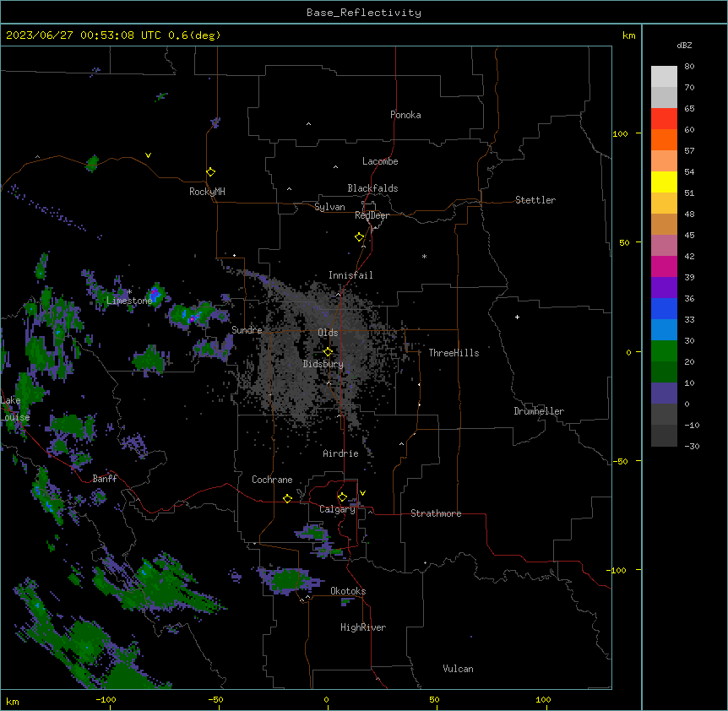Click the Okotoks label
This screenshot has width=728, height=711.
[x=348, y=591]
